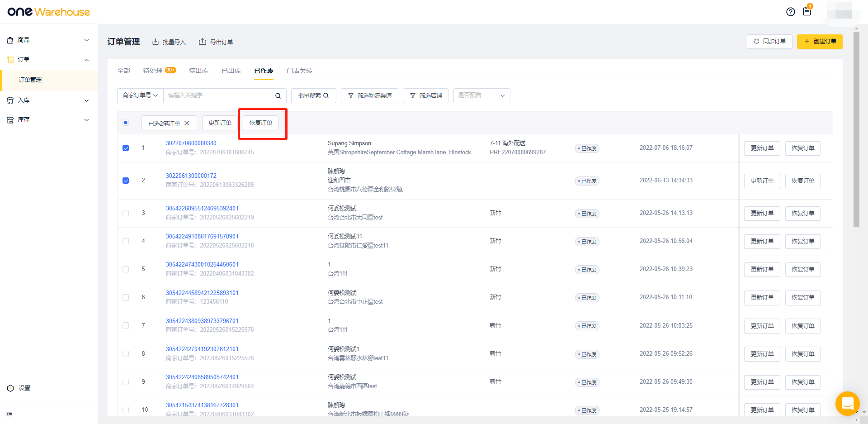Restore order 3022070600000340 via row button
Screen dimensions: 868x424
(802, 148)
